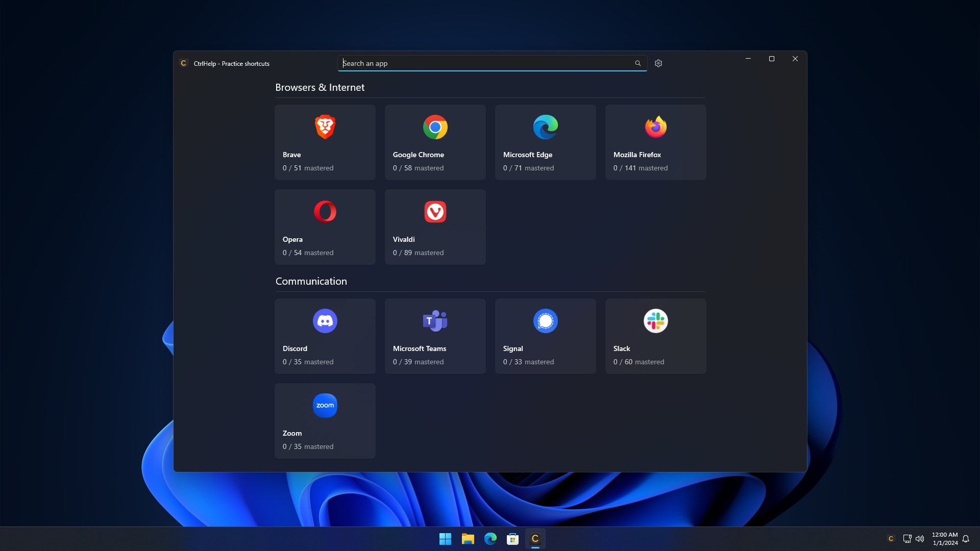Select the Google Chrome icon
This screenshot has width=980, height=551.
[x=435, y=127]
